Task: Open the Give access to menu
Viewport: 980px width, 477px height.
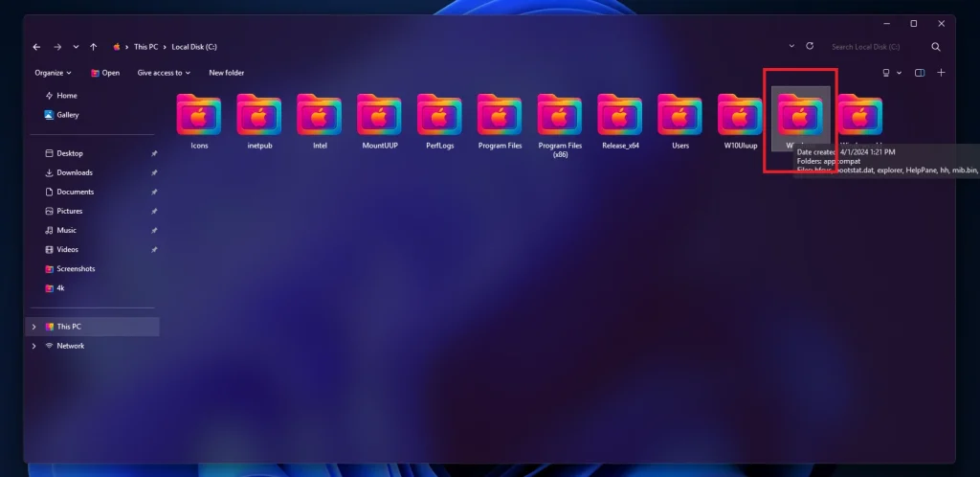Action: tap(164, 73)
